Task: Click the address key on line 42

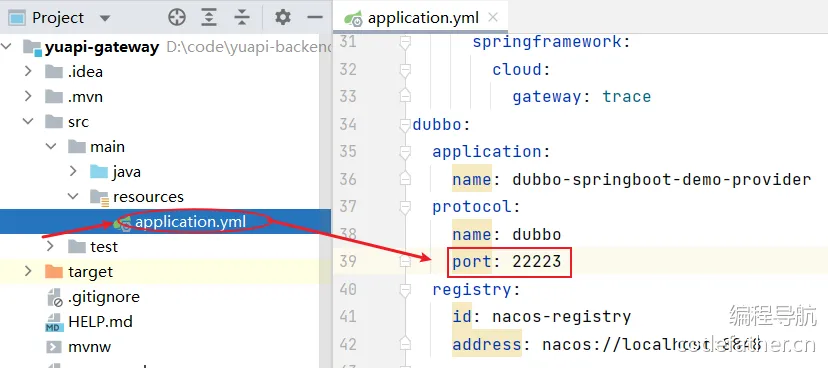Action: (487, 344)
